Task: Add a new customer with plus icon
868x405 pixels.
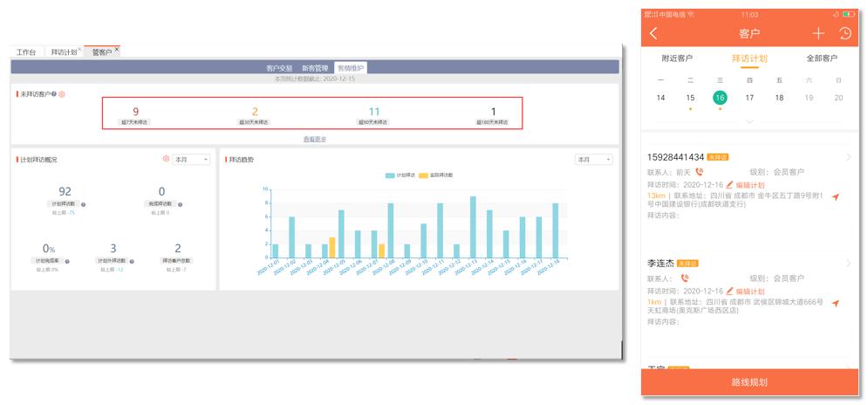Action: tap(818, 34)
